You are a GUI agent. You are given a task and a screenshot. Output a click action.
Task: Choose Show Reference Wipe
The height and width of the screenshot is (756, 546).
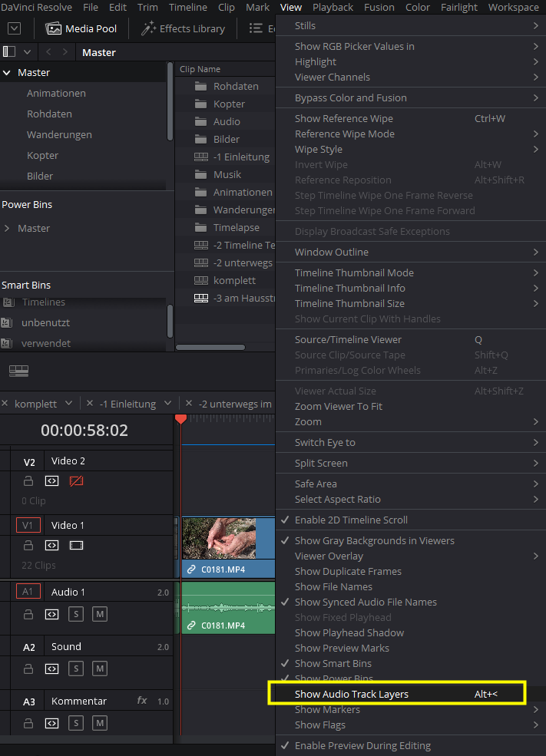(411, 119)
